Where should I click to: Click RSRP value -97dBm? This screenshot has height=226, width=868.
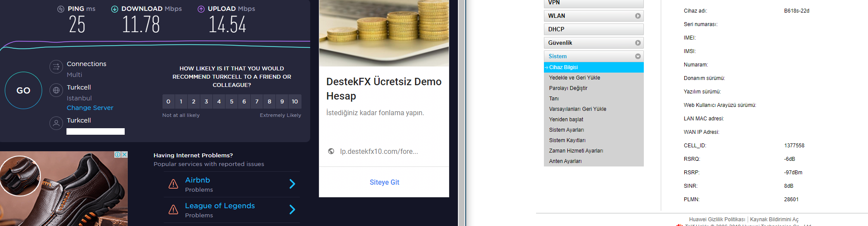793,173
